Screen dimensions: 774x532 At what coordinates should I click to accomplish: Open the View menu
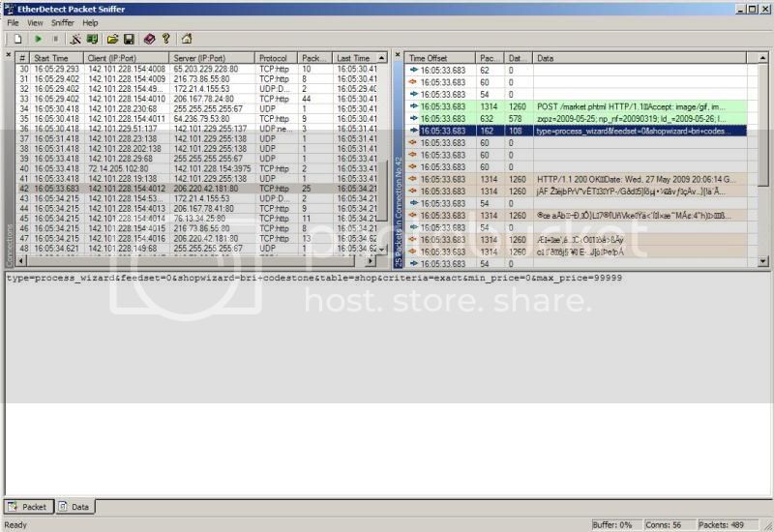pos(35,22)
